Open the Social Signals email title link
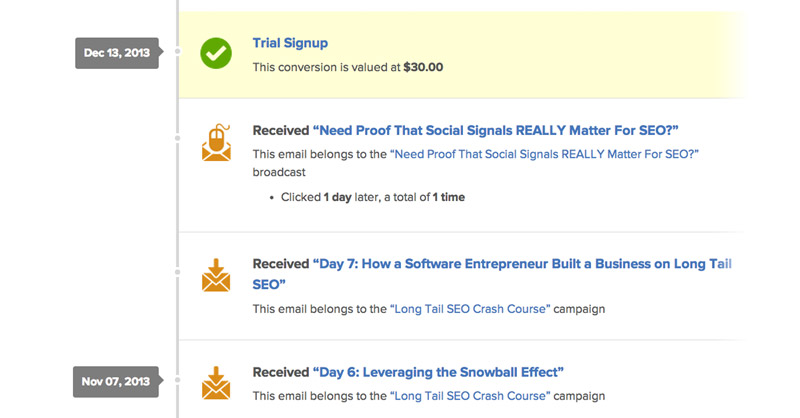The image size is (800, 418). [495, 131]
